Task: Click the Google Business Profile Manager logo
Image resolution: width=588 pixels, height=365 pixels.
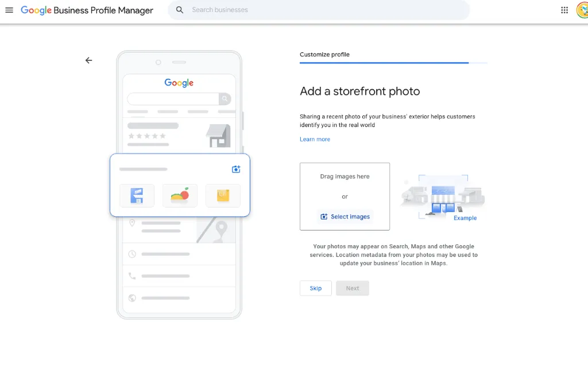Action: click(x=87, y=10)
